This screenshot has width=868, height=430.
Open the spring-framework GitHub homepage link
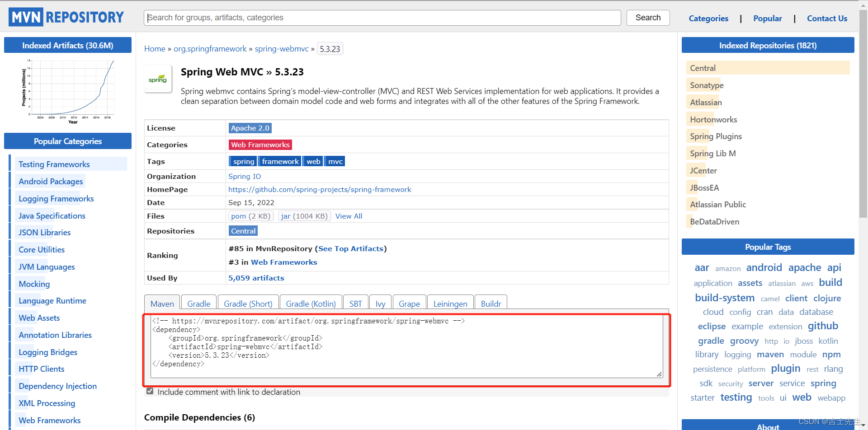[x=320, y=190]
